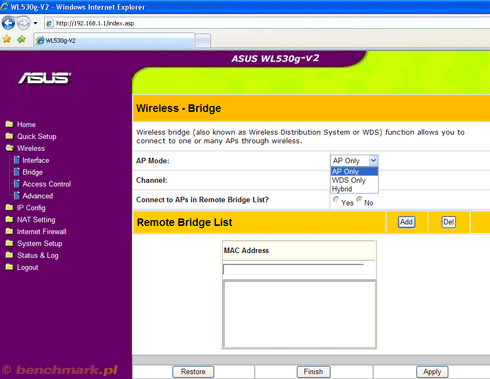
Task: Click the browser address bar URL
Action: [95, 23]
